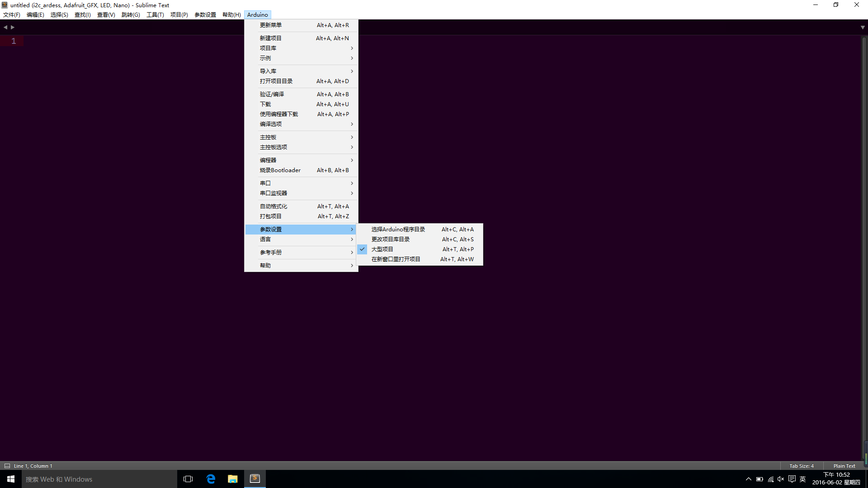Click 更新菜单 menu item

301,25
